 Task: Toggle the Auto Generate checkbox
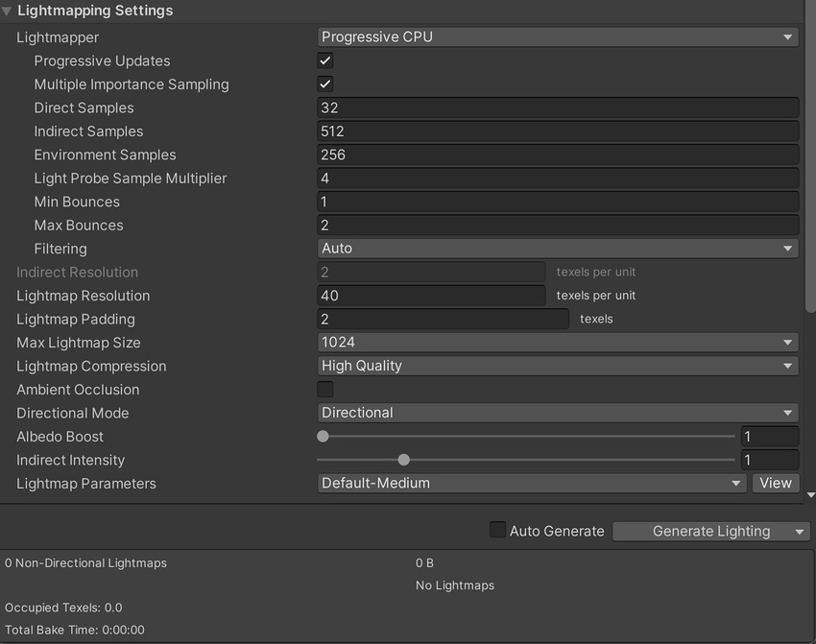(x=497, y=531)
